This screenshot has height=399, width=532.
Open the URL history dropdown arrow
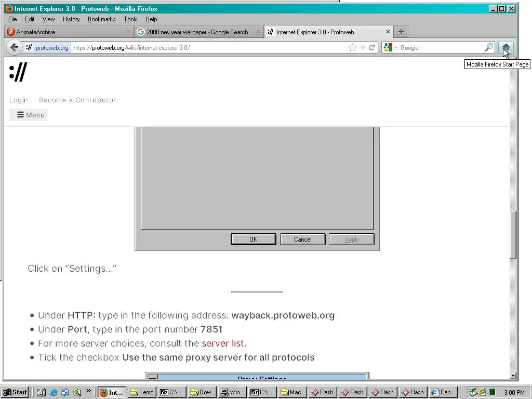pos(363,47)
